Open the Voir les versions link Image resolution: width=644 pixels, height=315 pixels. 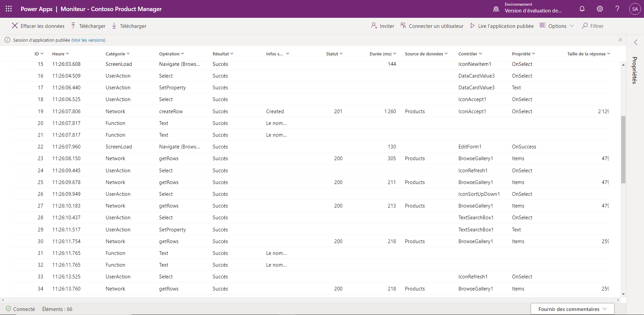[x=89, y=40]
